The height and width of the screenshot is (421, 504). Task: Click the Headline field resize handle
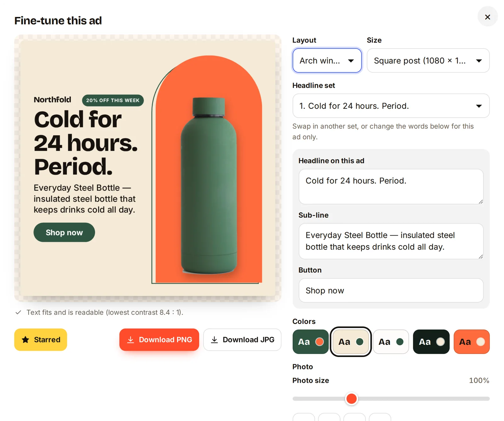pos(481,202)
